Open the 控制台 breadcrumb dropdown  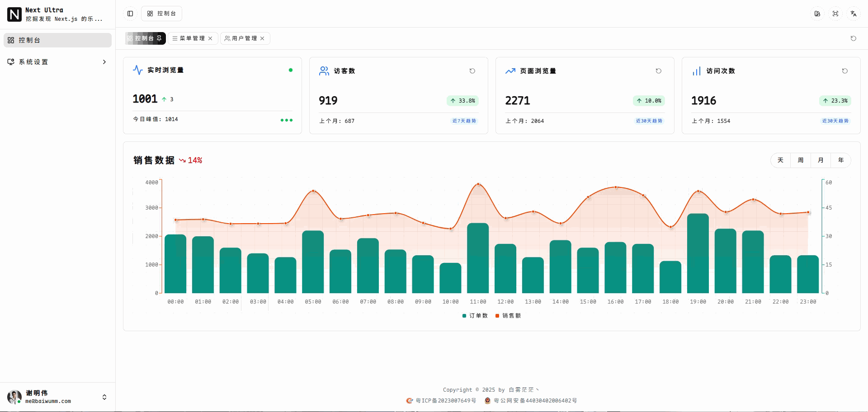[162, 14]
